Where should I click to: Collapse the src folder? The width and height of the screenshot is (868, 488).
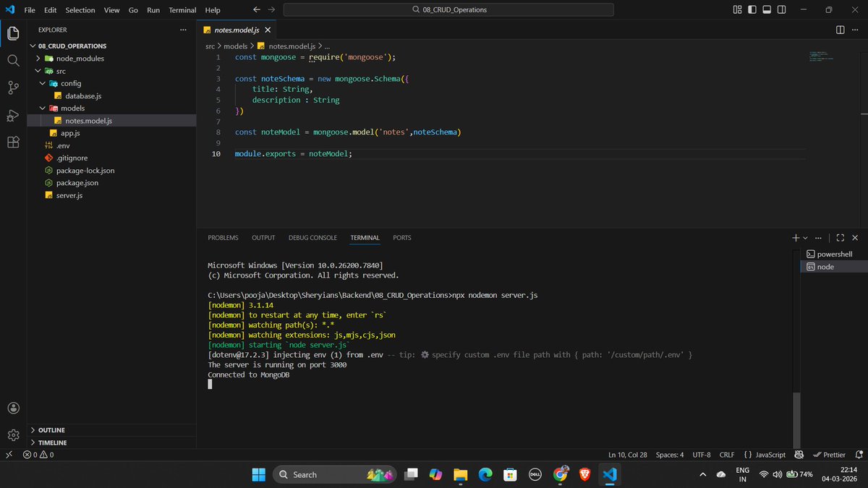[x=39, y=71]
